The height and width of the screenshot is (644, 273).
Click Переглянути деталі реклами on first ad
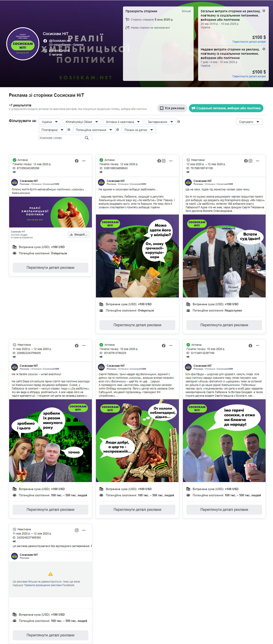click(x=51, y=268)
